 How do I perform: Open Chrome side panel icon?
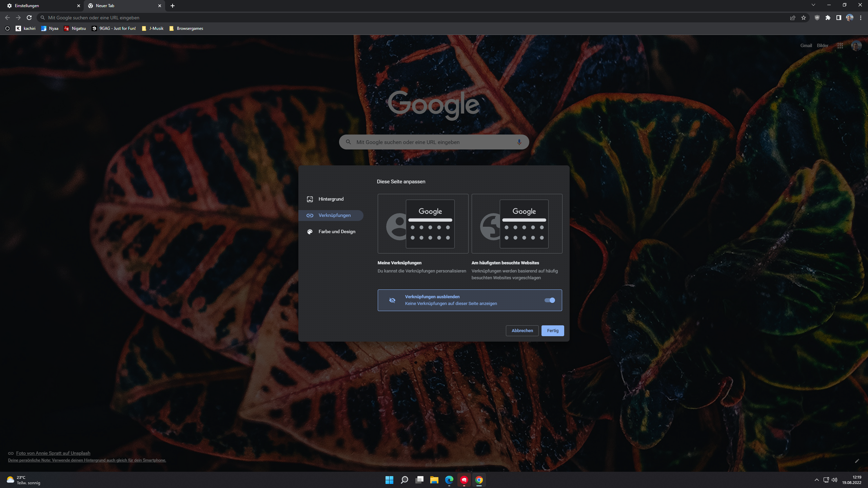pos(839,18)
